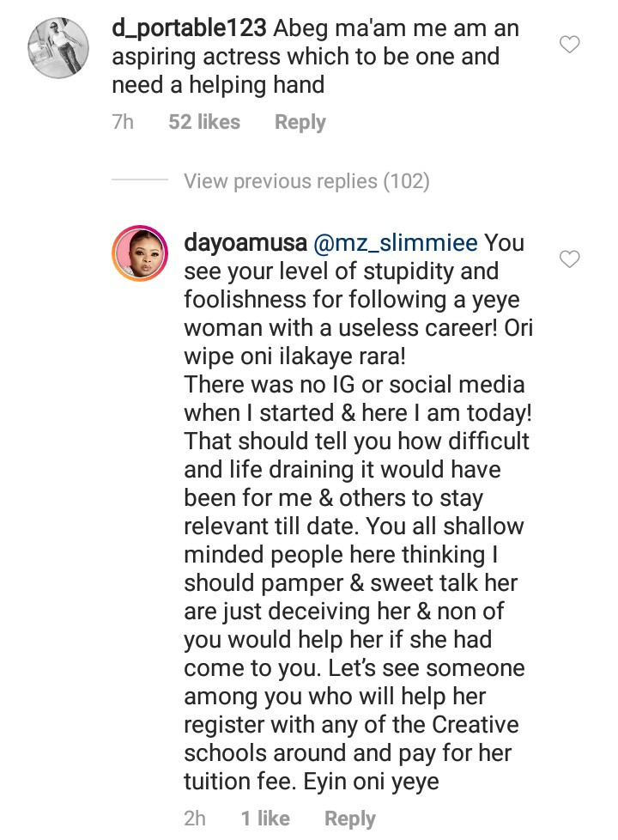Open dayoamusa's profile picture with story ring
Screen dimensions: 618x840
(x=140, y=253)
